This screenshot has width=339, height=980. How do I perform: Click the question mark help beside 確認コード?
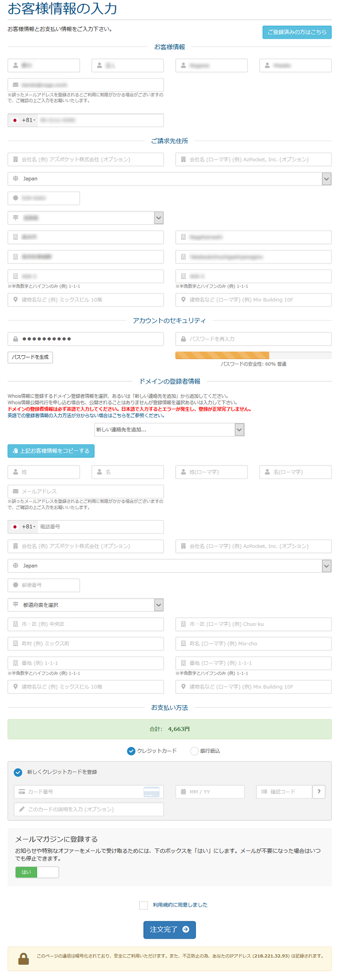(319, 792)
